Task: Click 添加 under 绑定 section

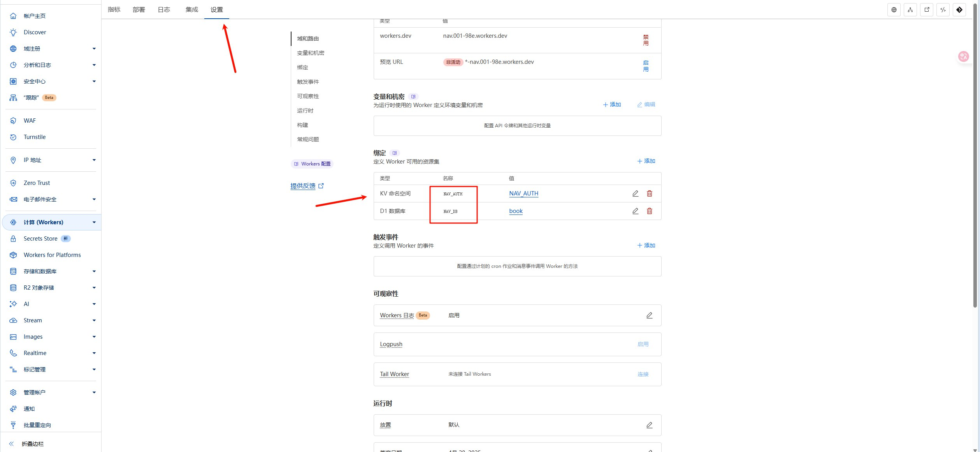Action: (x=646, y=161)
